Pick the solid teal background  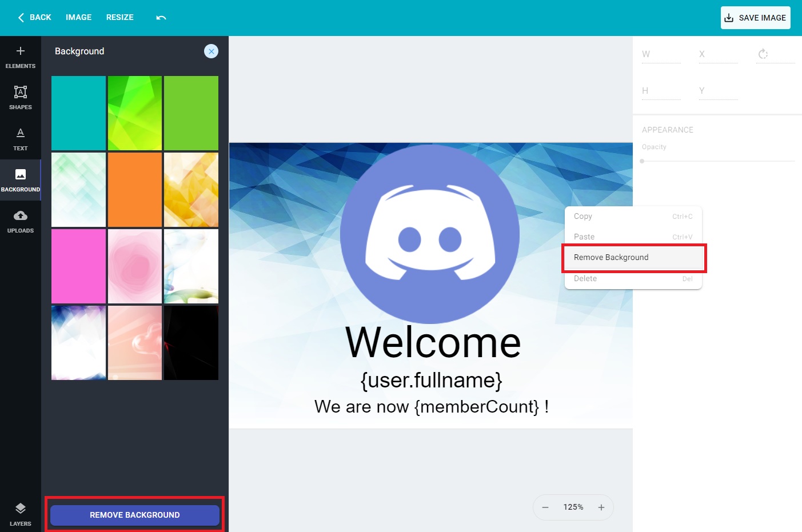point(78,113)
